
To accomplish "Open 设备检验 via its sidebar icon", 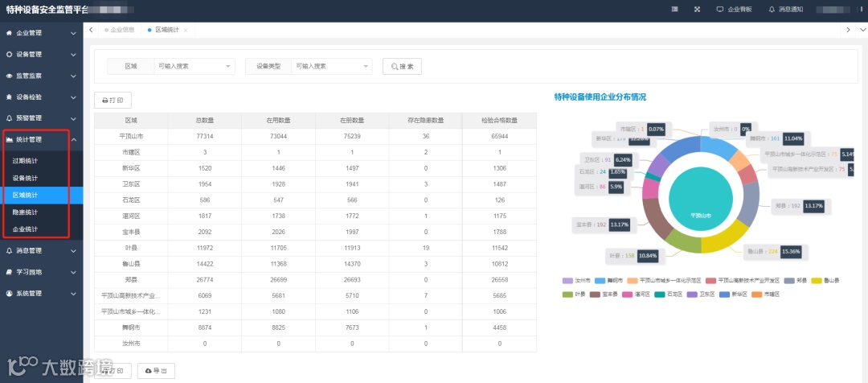I will pos(9,97).
